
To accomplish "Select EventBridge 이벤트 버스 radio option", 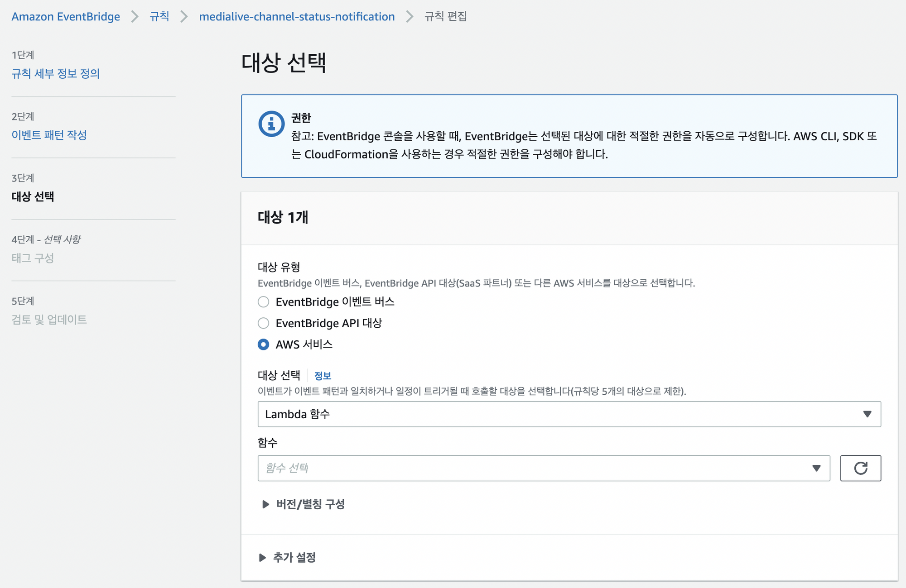I will point(263,302).
